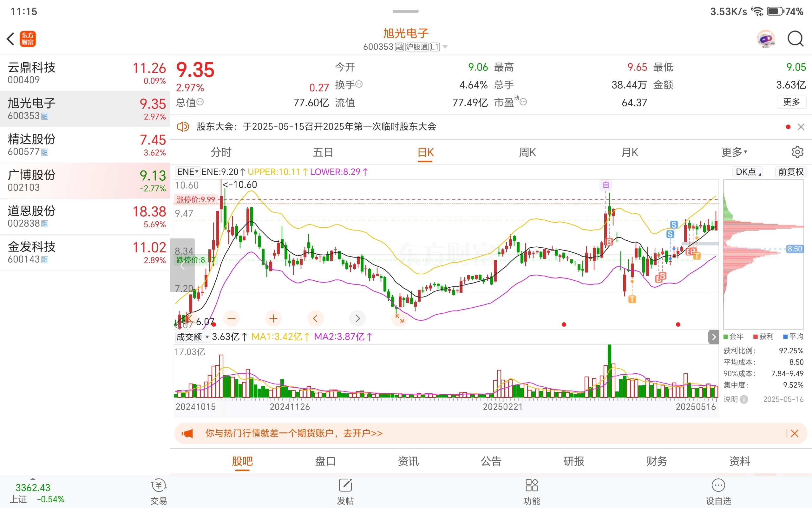Click the 说明 info icon
Viewport: 812px width, 508px height.
[744, 399]
